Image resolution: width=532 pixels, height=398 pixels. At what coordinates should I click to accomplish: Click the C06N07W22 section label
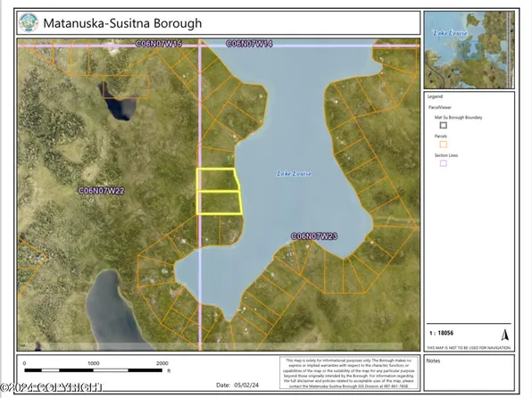pos(102,191)
